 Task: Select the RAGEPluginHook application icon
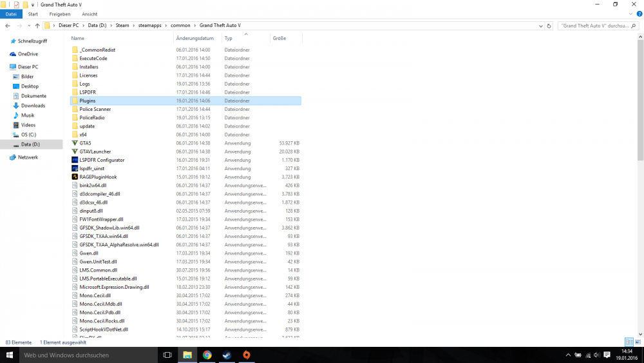pyautogui.click(x=75, y=177)
